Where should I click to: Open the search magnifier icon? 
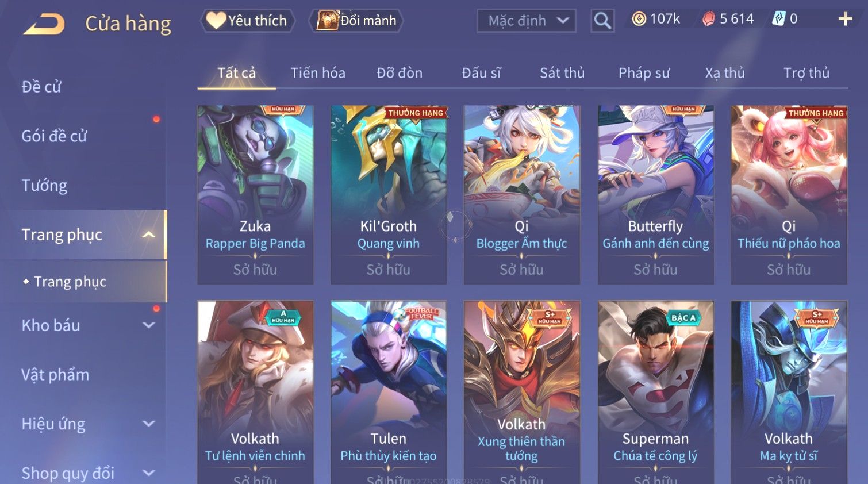602,21
